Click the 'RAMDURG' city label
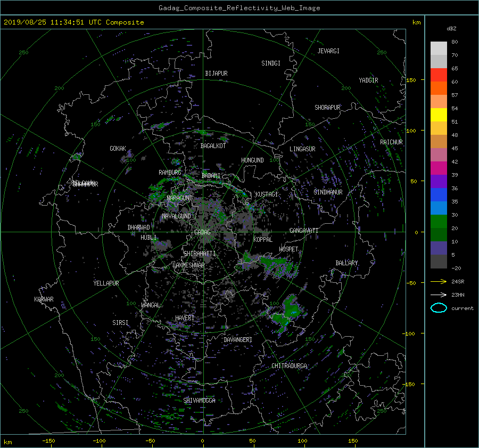Screen dimensions: 479x448 pyautogui.click(x=170, y=173)
